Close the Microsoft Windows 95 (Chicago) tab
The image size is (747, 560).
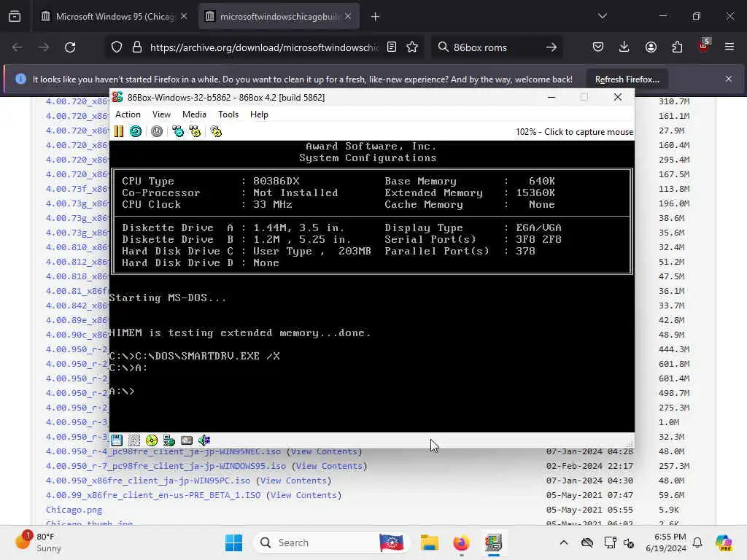click(184, 17)
